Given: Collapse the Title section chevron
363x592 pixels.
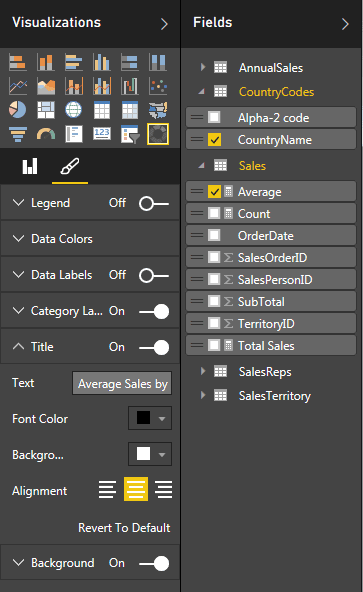Looking at the screenshot, I should coord(19,347).
